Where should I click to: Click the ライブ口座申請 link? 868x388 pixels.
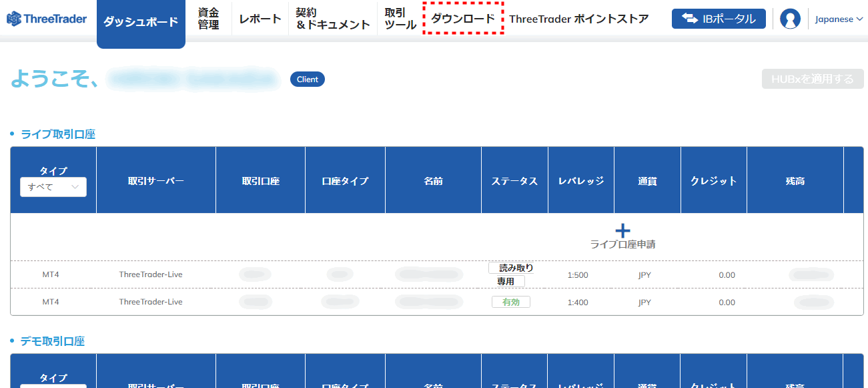622,244
